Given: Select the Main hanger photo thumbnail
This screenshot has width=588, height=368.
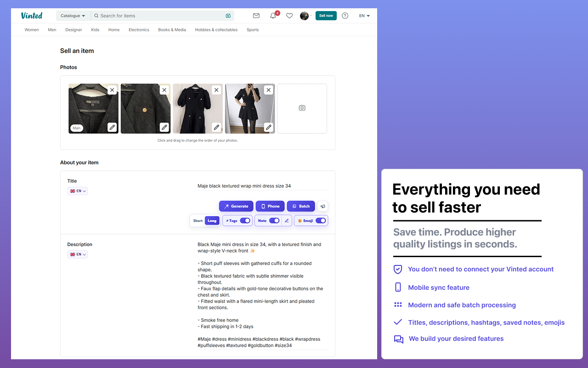Looking at the screenshot, I should (93, 109).
